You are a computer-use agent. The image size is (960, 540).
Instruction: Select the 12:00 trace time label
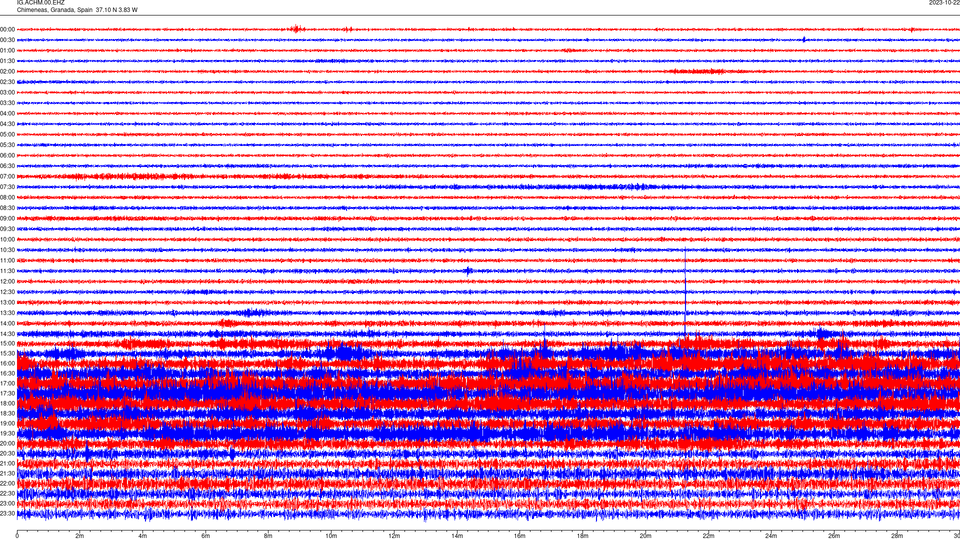point(7,282)
